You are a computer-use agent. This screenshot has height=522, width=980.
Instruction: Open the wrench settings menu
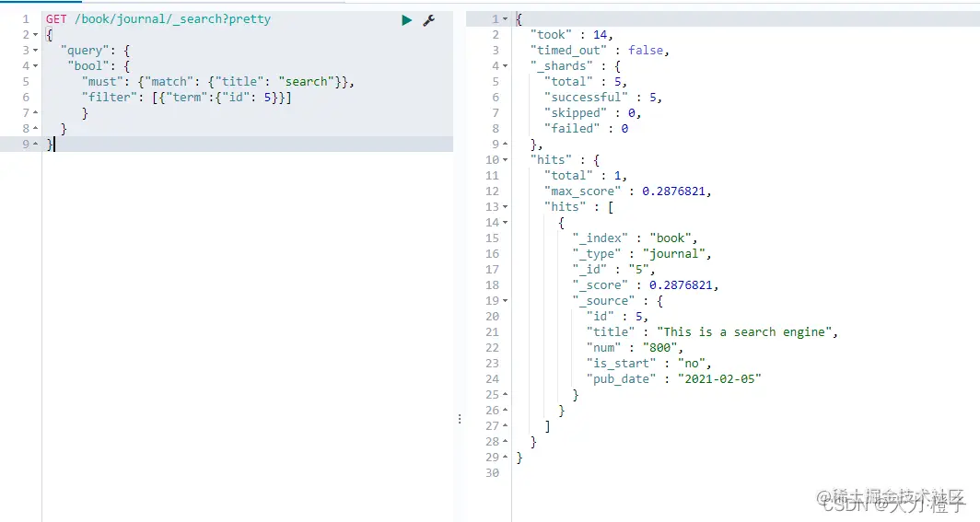tap(429, 20)
